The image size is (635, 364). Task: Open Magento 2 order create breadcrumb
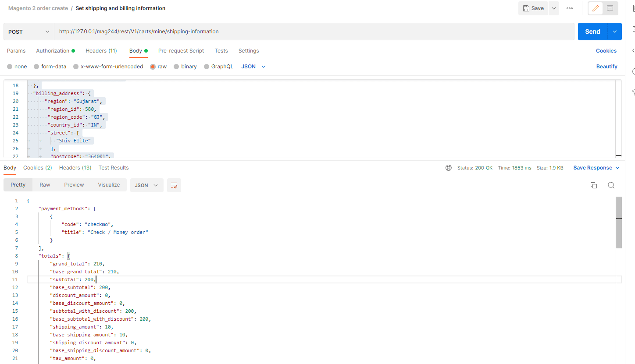click(38, 8)
